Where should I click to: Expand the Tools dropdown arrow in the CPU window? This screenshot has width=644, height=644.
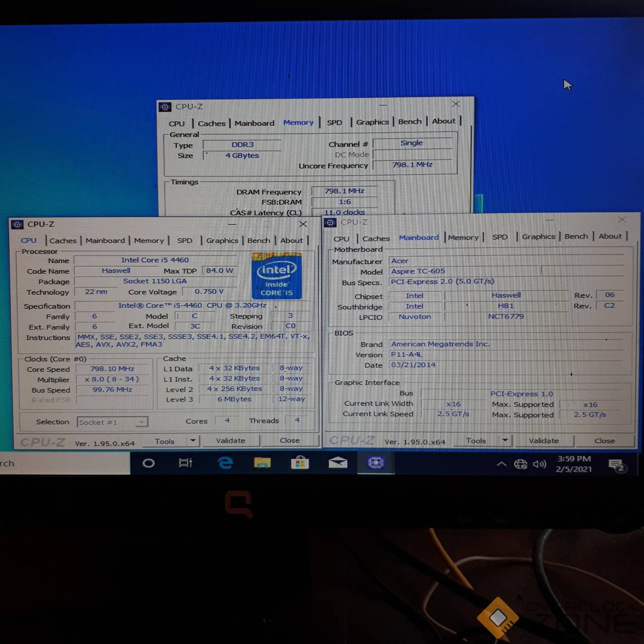pos(193,441)
